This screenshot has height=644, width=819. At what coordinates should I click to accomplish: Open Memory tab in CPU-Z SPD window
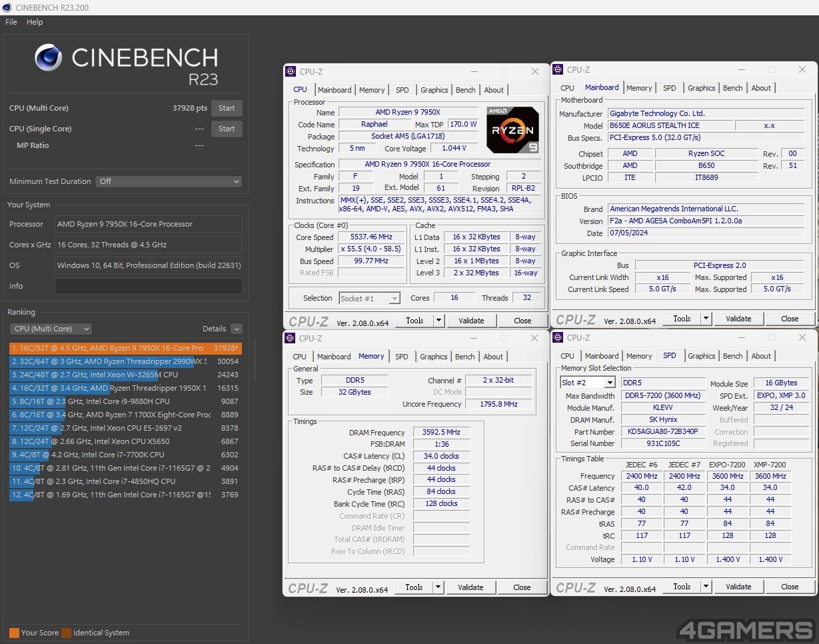coord(639,356)
